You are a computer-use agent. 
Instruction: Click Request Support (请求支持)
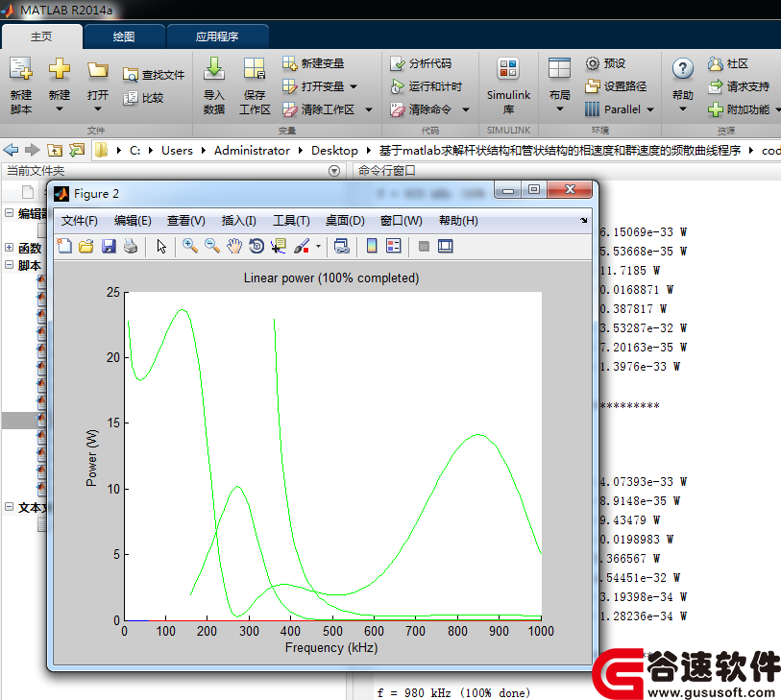[739, 86]
